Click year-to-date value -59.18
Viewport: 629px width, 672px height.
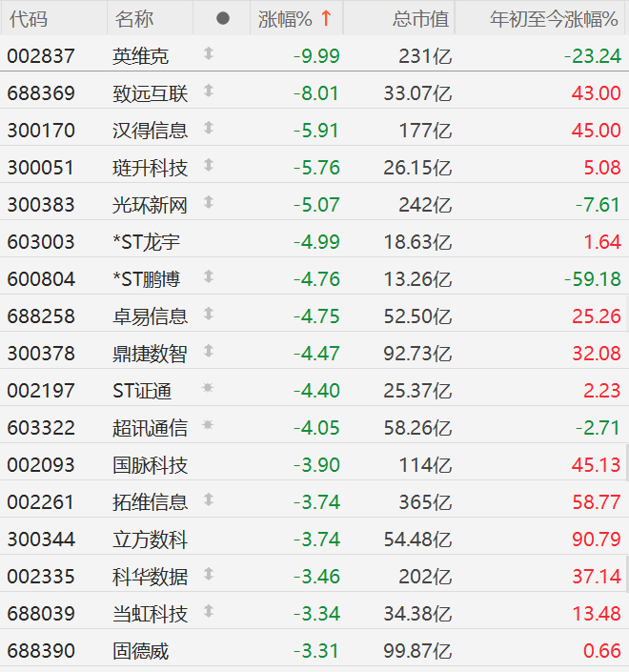click(593, 279)
